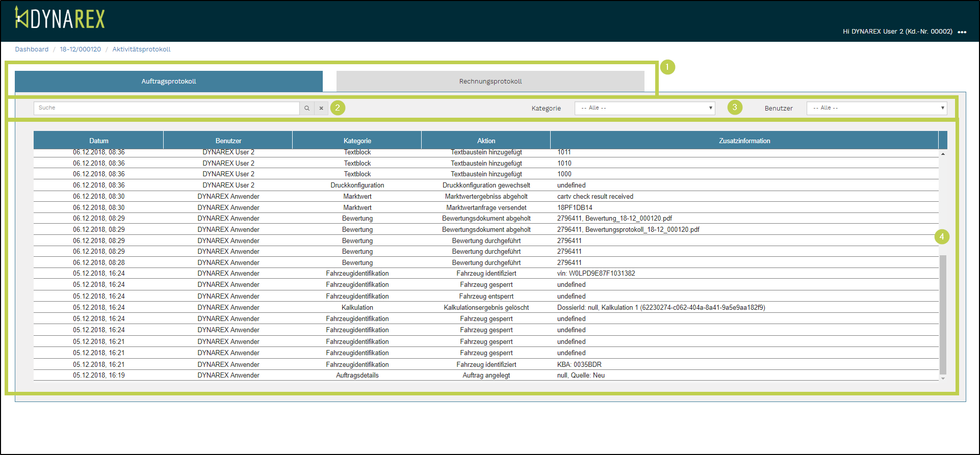This screenshot has width=980, height=455.
Task: Click the scrollbar down arrow
Action: coord(943,378)
